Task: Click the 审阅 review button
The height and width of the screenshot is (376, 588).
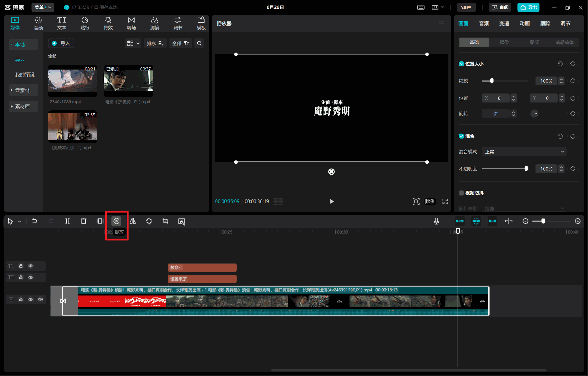Action: 500,7
